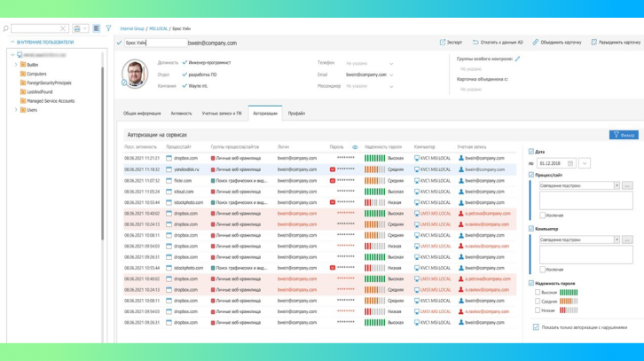Open the calendar date picker icon
The height and width of the screenshot is (361, 644).
point(569,163)
